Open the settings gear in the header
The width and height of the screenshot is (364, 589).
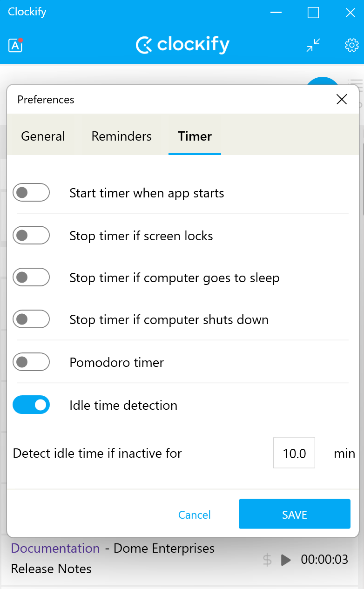[351, 45]
